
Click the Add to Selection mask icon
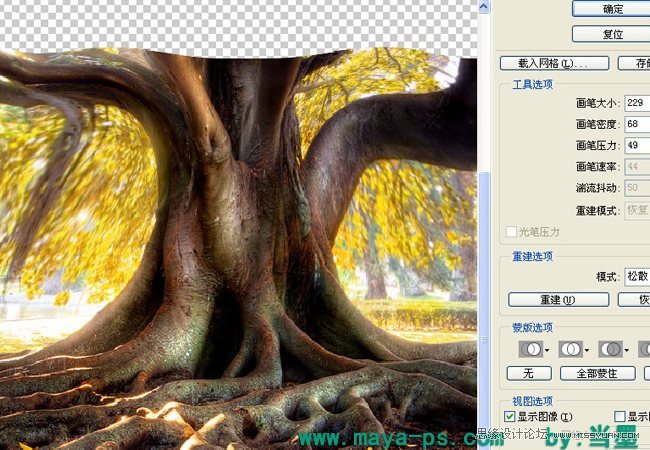pyautogui.click(x=569, y=349)
